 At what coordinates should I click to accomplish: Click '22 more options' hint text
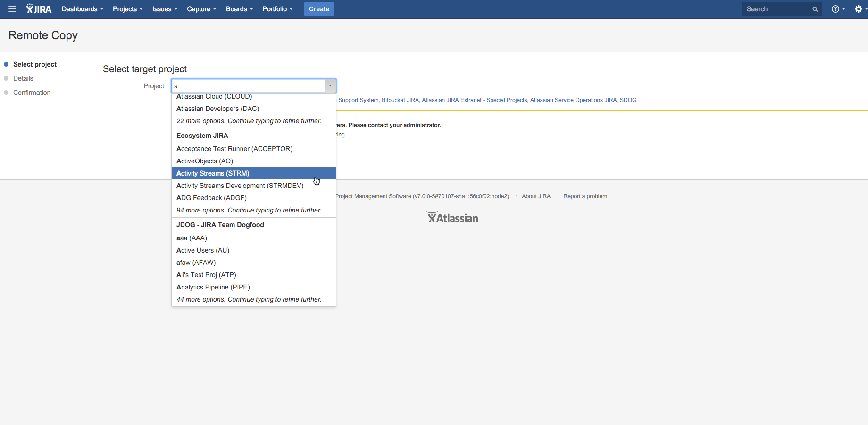249,121
